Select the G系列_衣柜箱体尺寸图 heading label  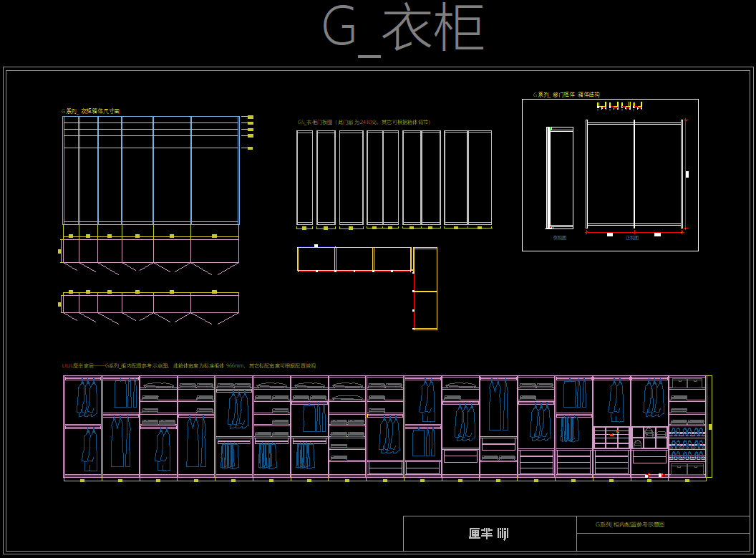[91, 111]
